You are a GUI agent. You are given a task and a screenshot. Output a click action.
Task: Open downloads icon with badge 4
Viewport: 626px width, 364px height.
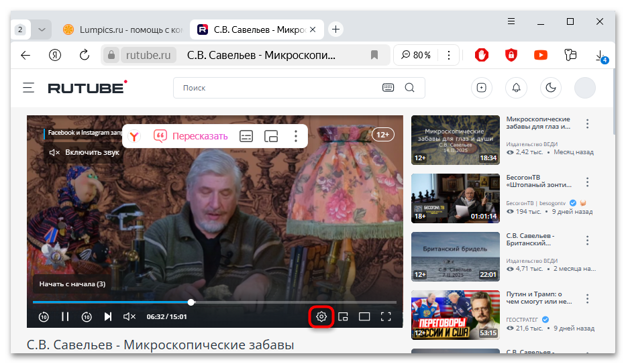[601, 56]
